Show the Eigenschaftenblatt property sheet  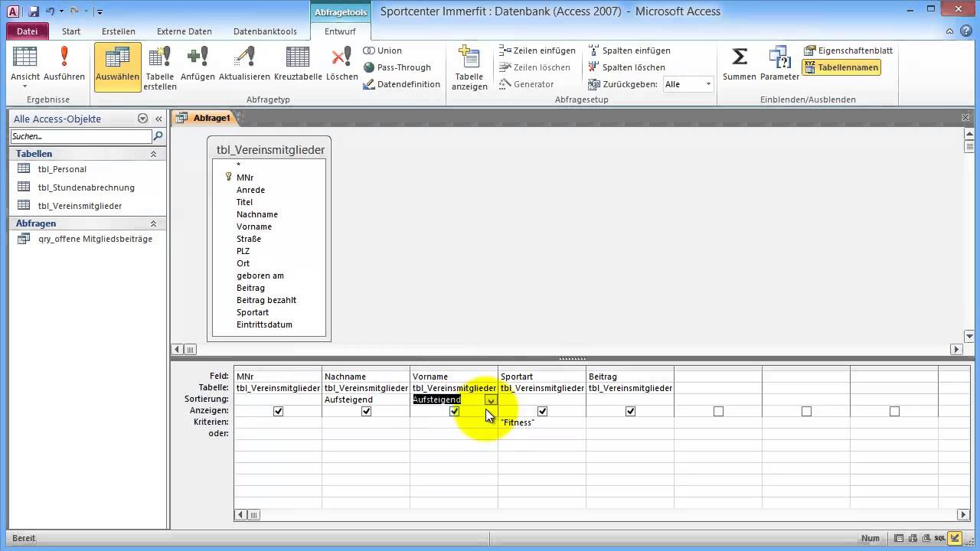pyautogui.click(x=848, y=51)
